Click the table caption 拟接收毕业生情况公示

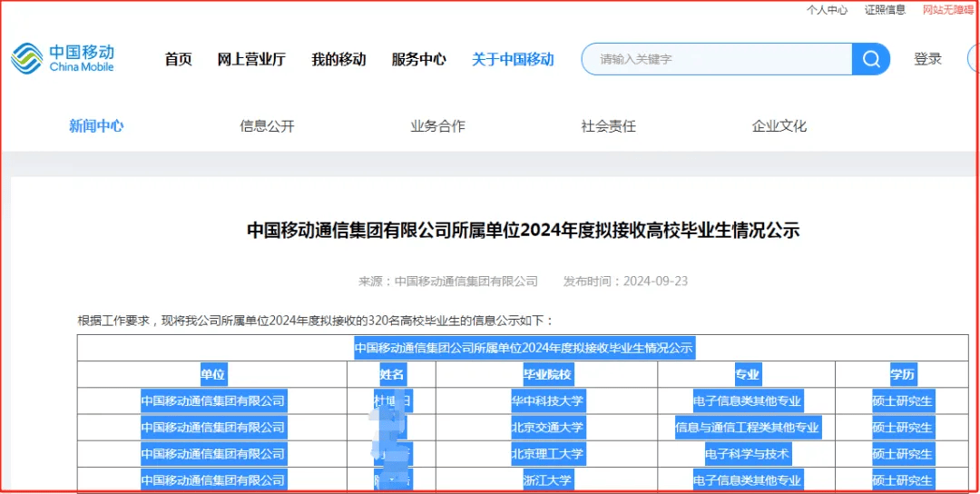coord(524,348)
